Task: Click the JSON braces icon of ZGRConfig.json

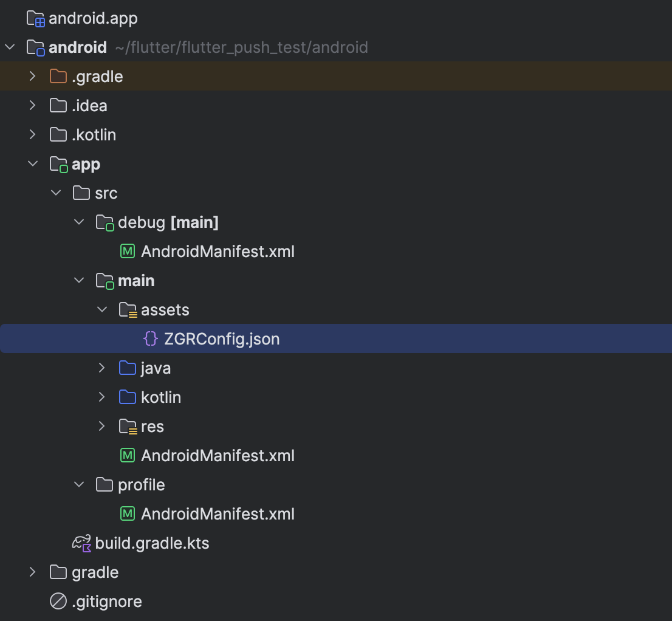Action: point(151,338)
